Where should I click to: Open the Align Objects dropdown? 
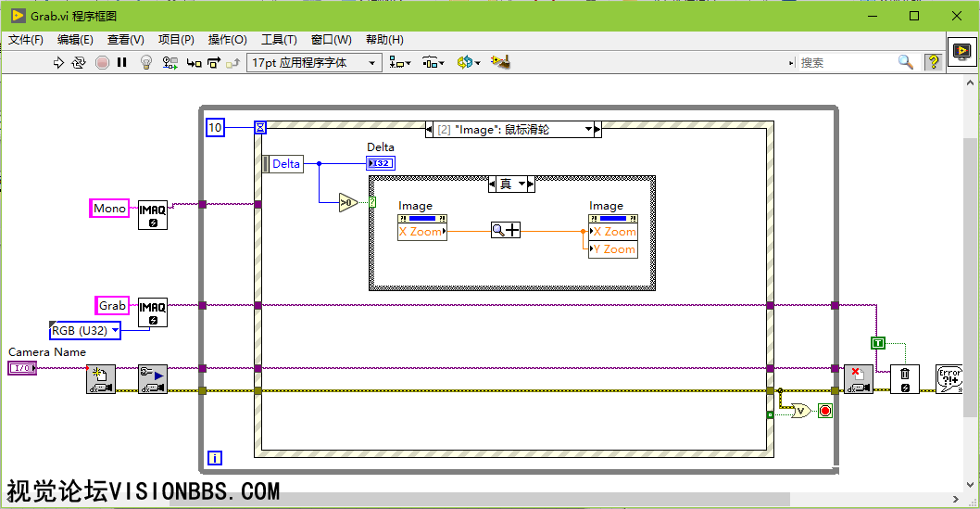click(400, 62)
